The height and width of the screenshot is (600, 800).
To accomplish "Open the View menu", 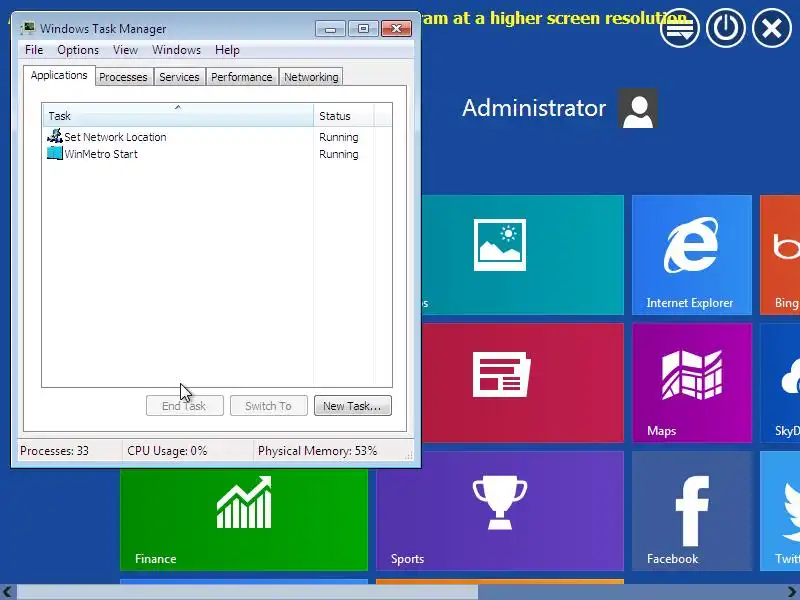I will 126,50.
